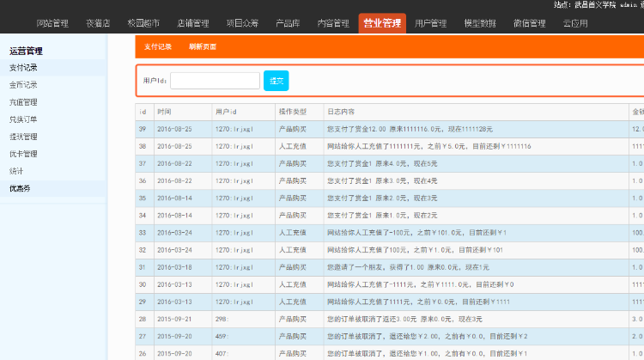Click user id 459 in row 27

[222, 336]
